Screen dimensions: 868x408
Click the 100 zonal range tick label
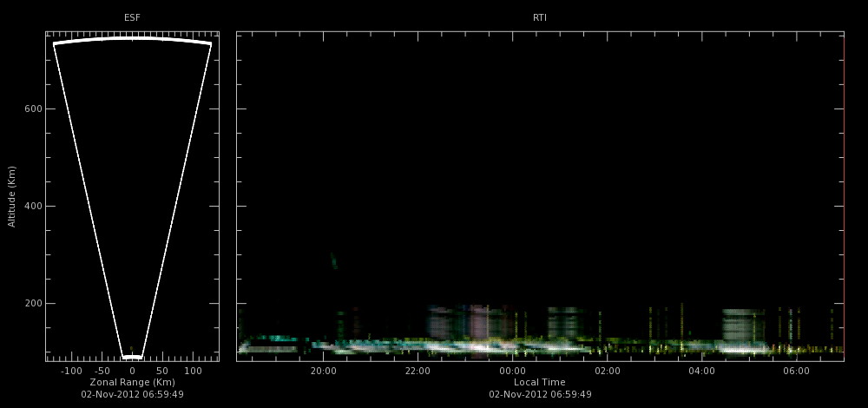(194, 371)
